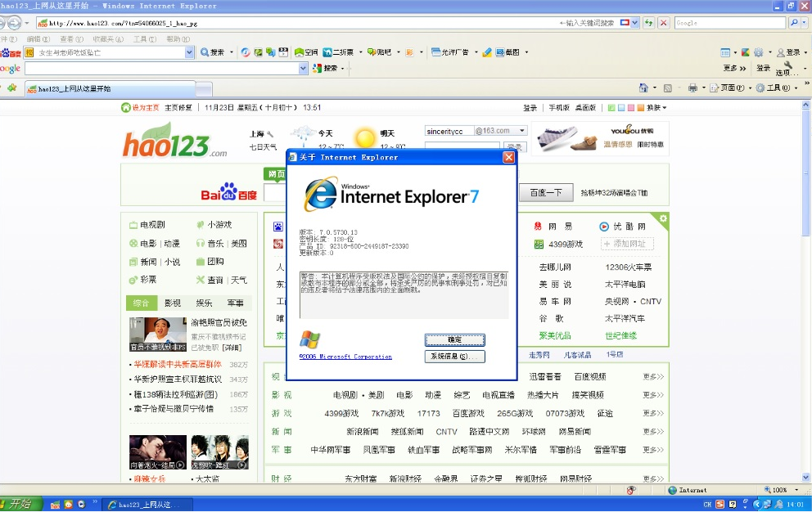Click the 二折票 toolbar icon
812x512 pixels.
click(x=338, y=52)
